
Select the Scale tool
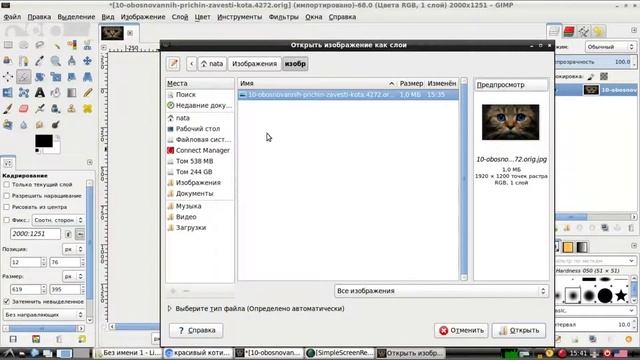(56, 77)
